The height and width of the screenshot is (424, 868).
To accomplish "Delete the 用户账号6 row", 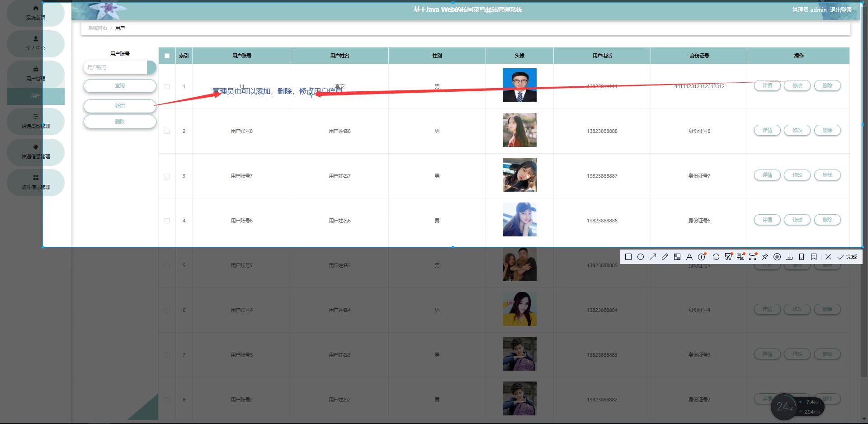I will pyautogui.click(x=827, y=220).
